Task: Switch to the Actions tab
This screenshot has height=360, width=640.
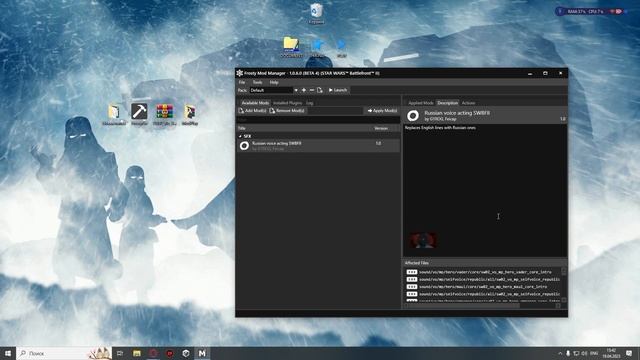Action: (468, 103)
